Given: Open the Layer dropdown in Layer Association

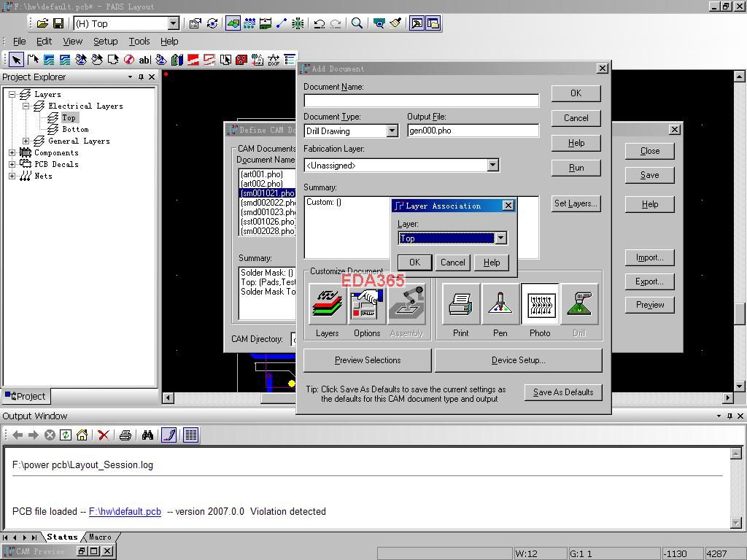Looking at the screenshot, I should [x=500, y=238].
